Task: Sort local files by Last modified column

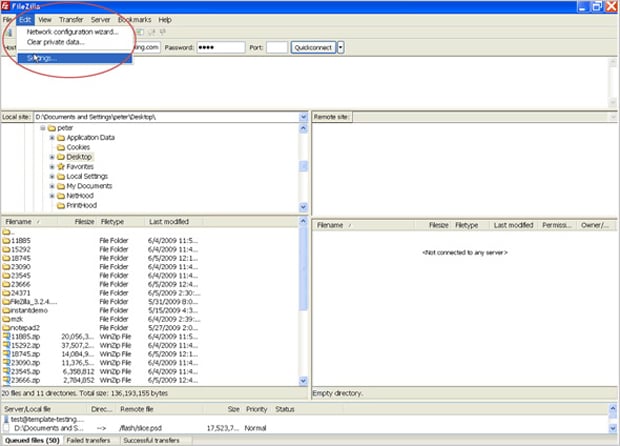Action: pos(170,221)
